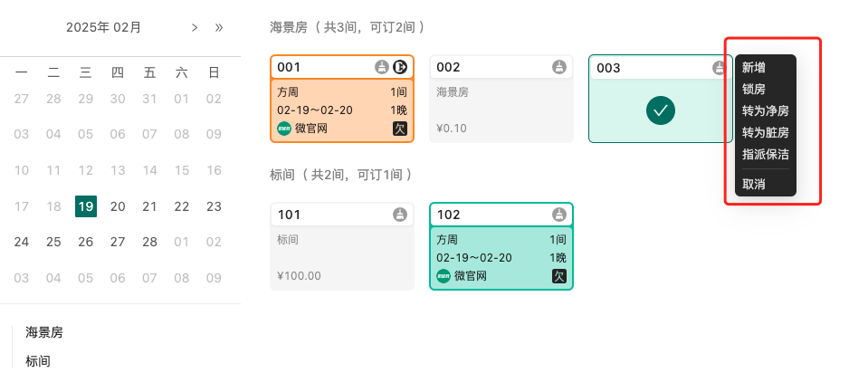This screenshot has width=868, height=392.
Task: Click the cleaning icon on room 002
Action: coord(559,67)
